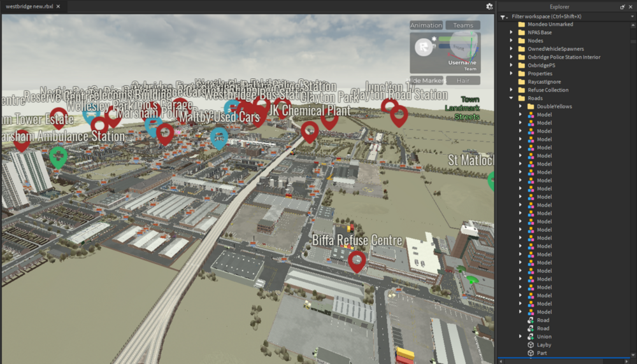Click the Teams button in the viewport

(463, 25)
